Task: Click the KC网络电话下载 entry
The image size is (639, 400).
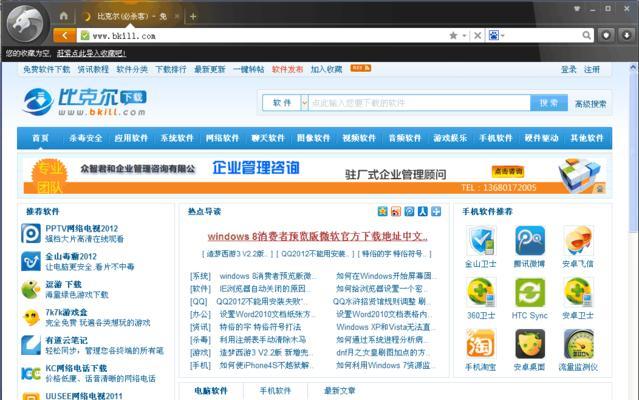Action: 76,368
